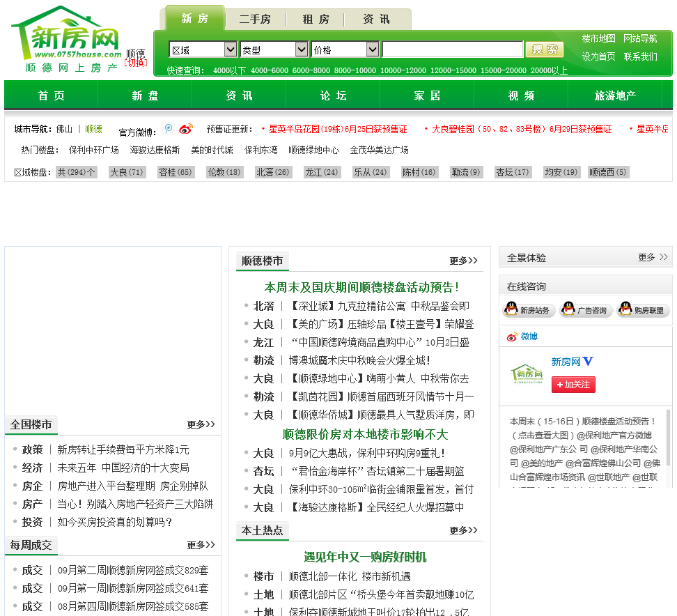Filter by 北滘 (26) district
This screenshot has height=616, width=677.
(273, 172)
